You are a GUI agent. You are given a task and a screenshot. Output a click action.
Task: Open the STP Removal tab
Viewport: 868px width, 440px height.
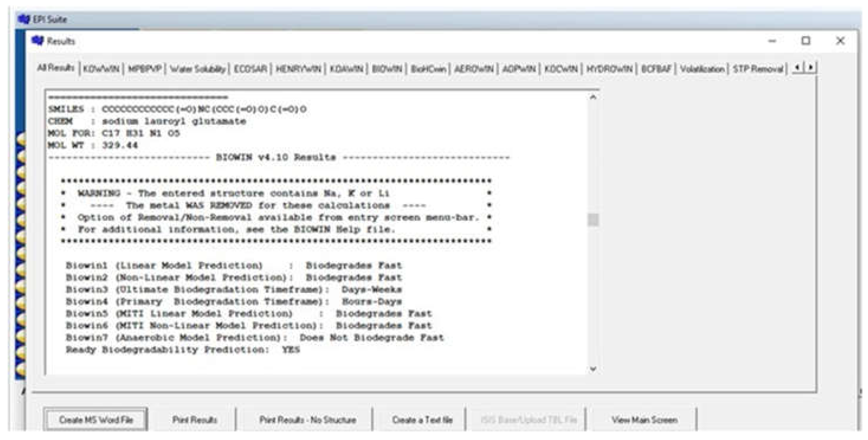click(x=758, y=69)
